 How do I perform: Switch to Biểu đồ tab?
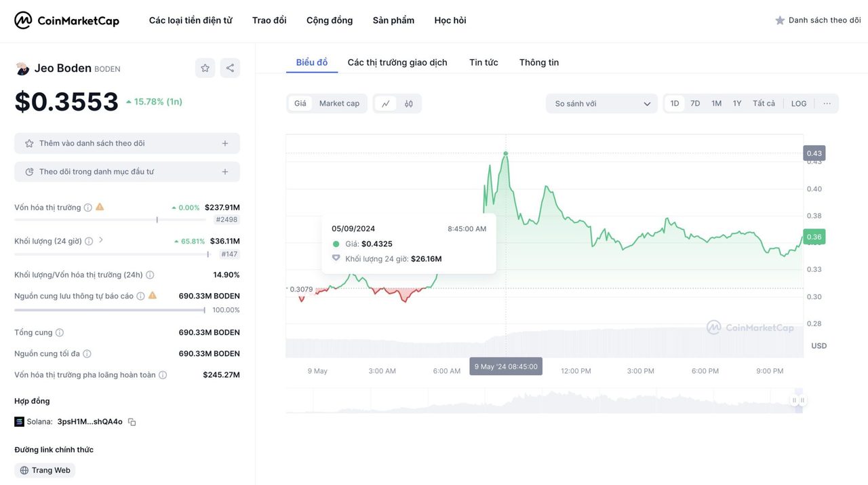coord(312,62)
